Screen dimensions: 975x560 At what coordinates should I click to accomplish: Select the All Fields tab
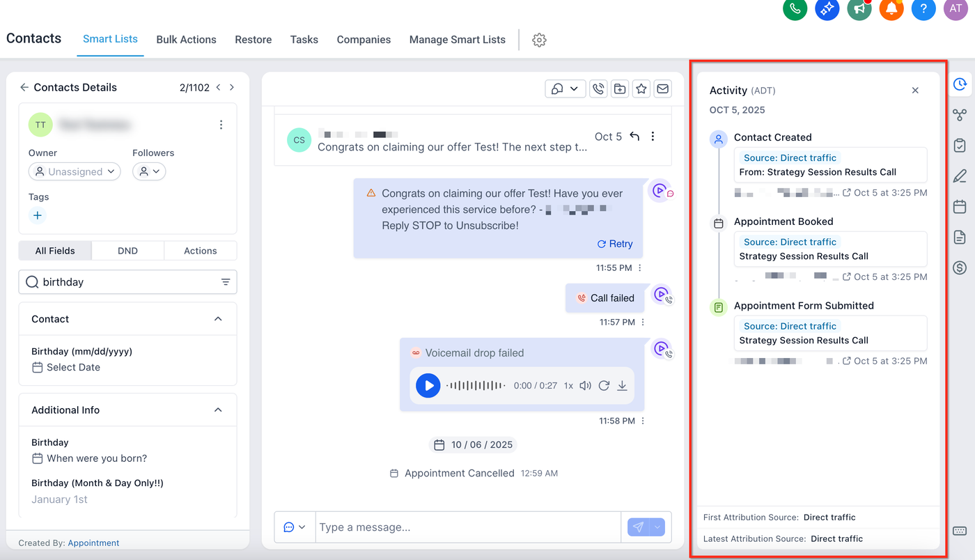tap(55, 251)
